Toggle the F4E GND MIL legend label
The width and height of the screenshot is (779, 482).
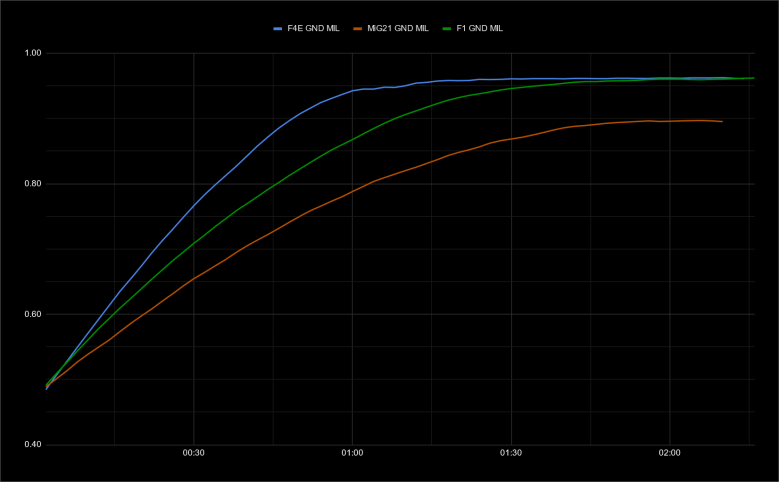314,28
